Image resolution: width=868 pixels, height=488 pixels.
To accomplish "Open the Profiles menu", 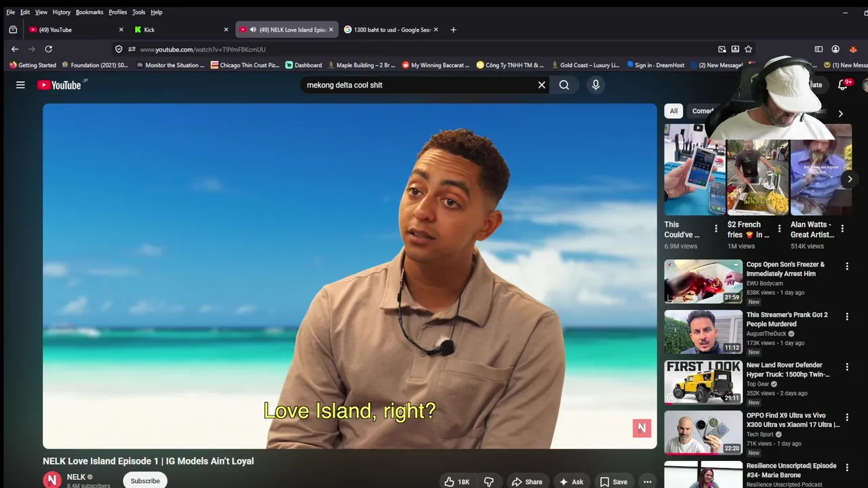I will pos(117,12).
